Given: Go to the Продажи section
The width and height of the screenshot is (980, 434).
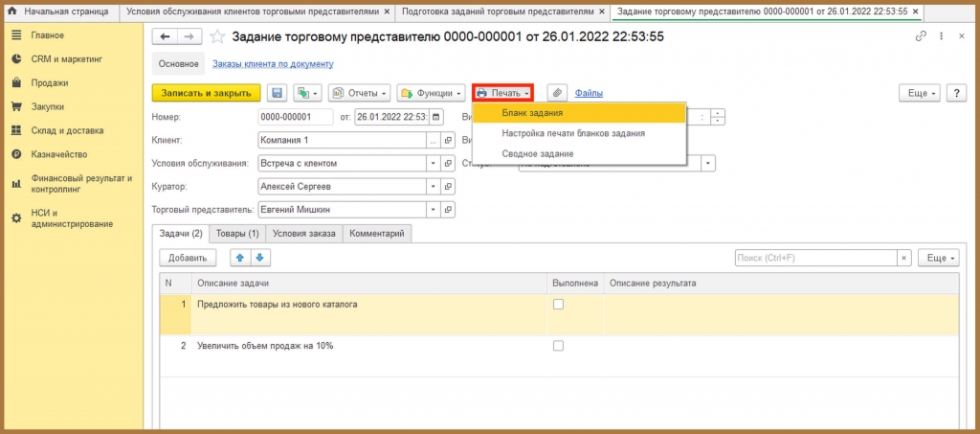Looking at the screenshot, I should click(50, 82).
